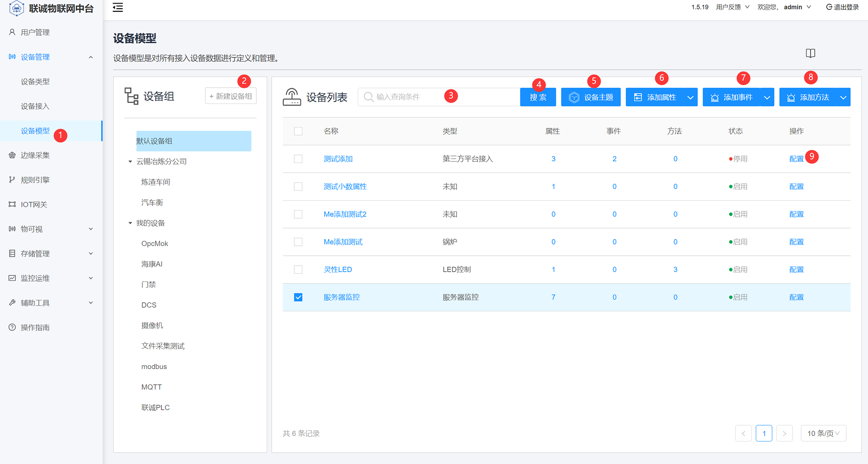Click the user icon beside 用户管理
This screenshot has width=868, height=464.
12,32
